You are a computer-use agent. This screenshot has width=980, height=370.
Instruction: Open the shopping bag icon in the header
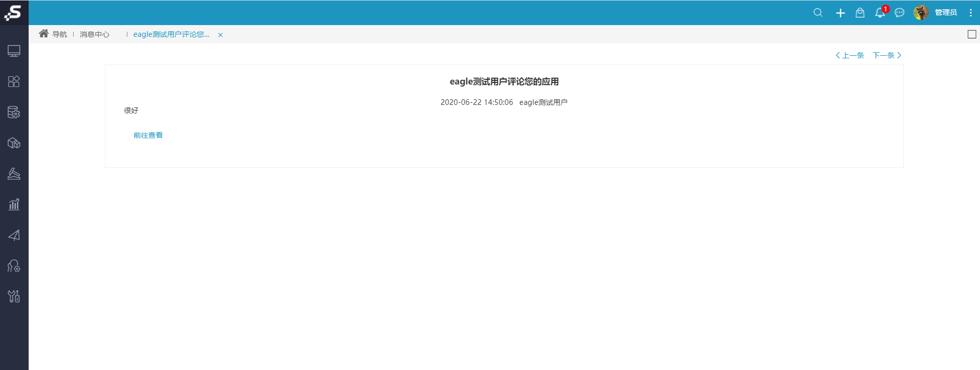pos(860,13)
